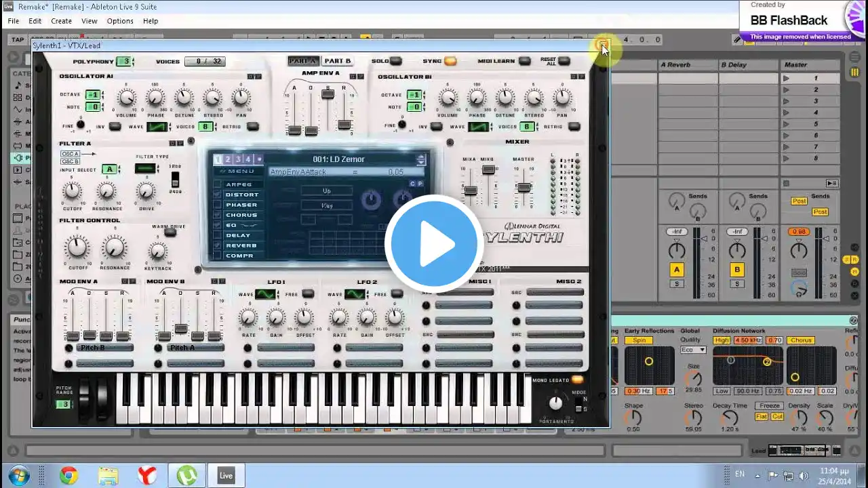Solo the A Reverb return track
The image size is (868, 488).
point(676,284)
